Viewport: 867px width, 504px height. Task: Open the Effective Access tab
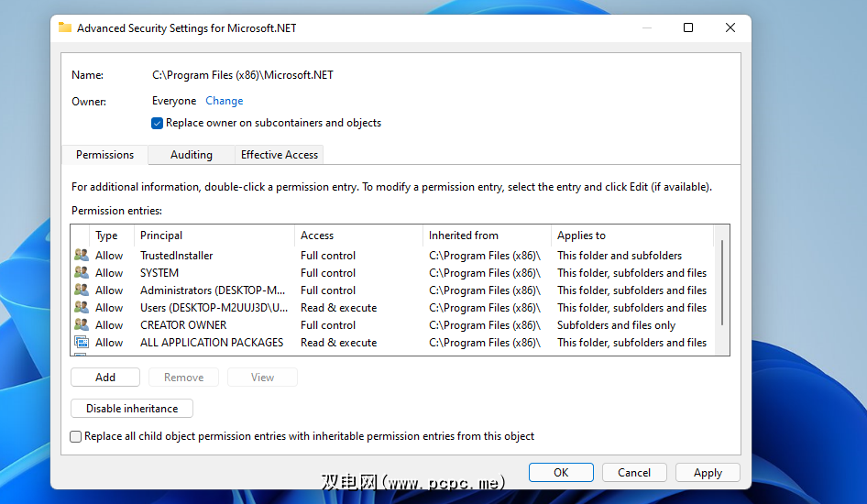(x=280, y=155)
